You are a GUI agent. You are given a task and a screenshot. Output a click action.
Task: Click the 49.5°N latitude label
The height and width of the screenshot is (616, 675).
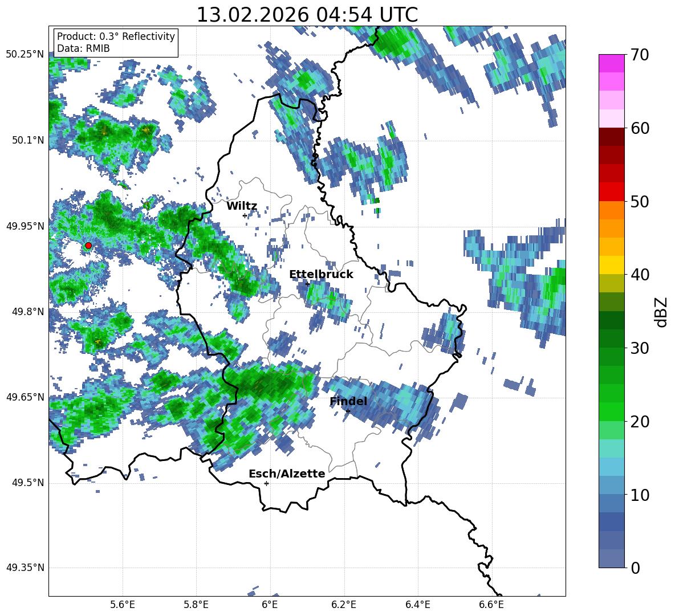coord(27,483)
